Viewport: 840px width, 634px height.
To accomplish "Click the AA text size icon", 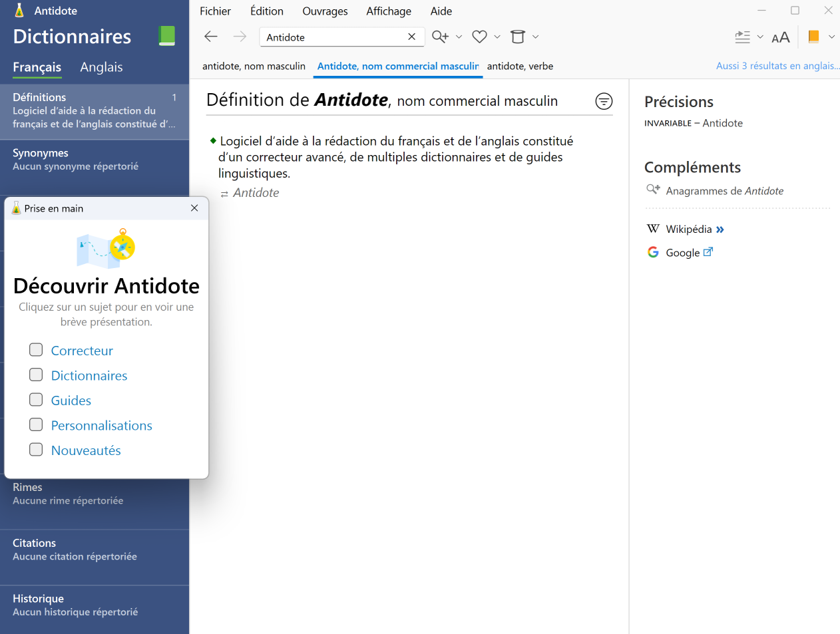I will pyautogui.click(x=780, y=37).
